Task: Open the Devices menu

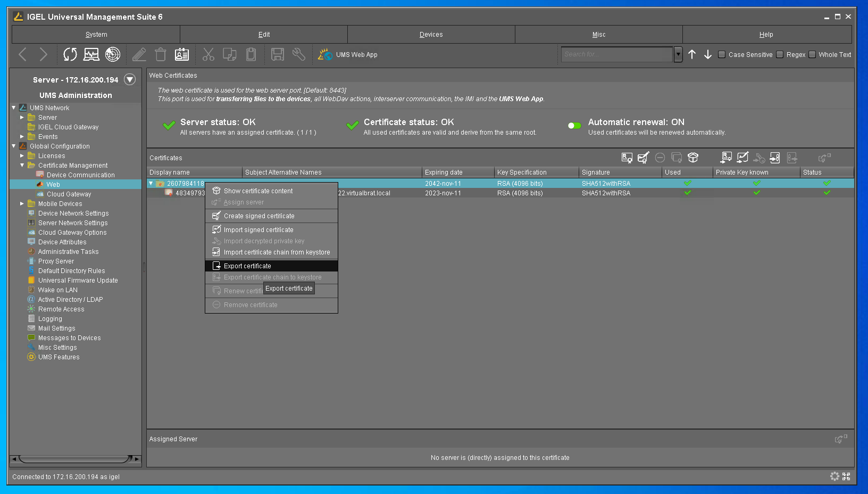Action: (x=431, y=34)
